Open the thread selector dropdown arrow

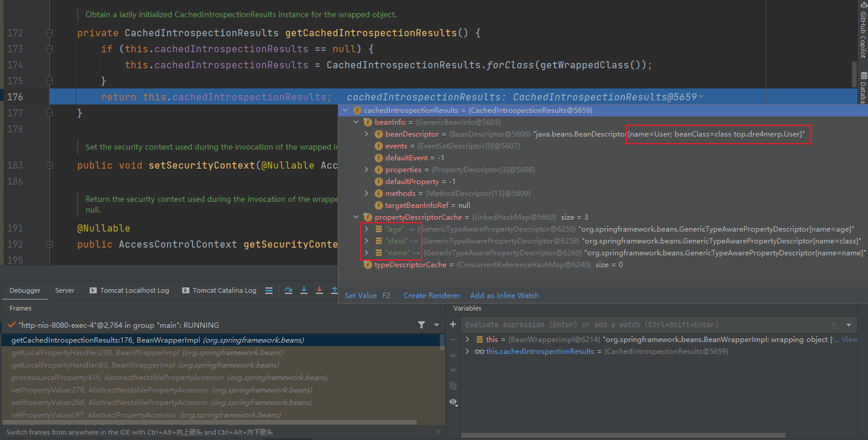pos(436,325)
